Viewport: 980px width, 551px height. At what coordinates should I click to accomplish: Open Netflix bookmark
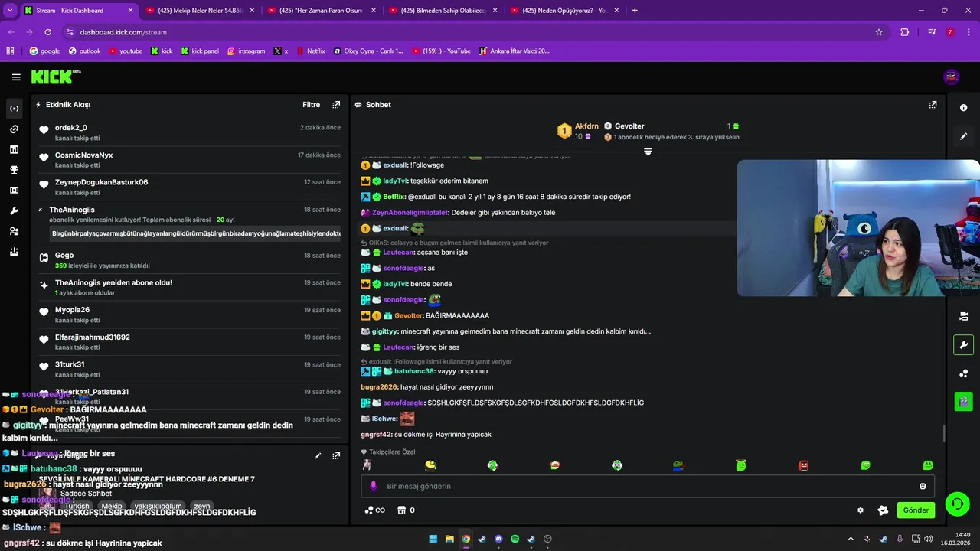(310, 51)
